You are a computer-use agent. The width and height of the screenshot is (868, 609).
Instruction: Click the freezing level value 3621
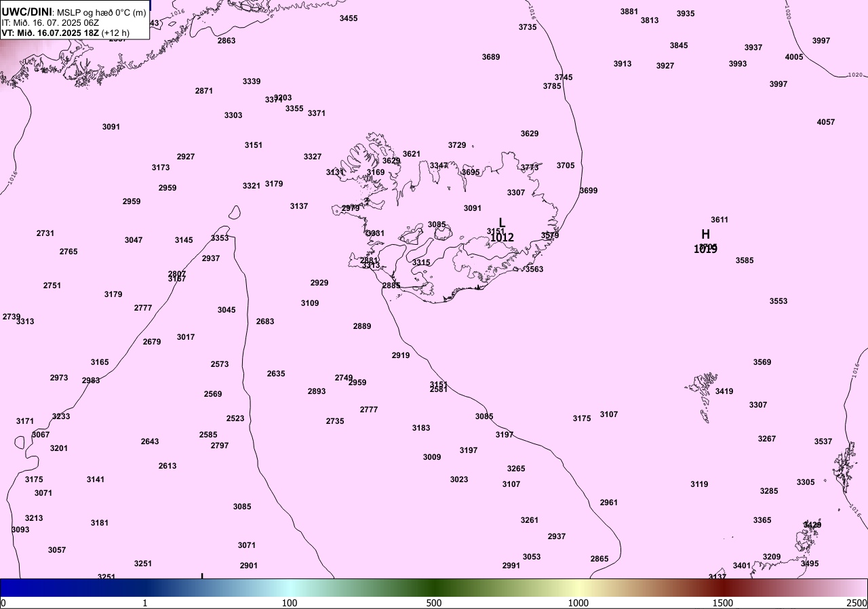click(412, 154)
